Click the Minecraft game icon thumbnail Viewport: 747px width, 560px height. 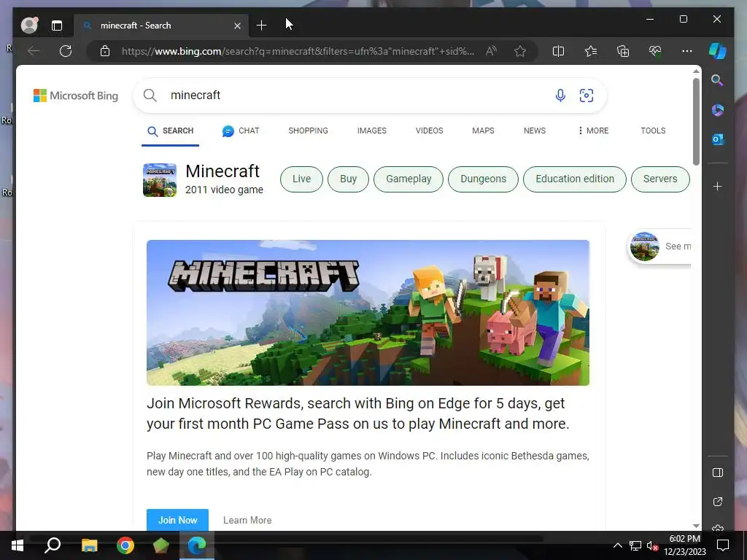[x=160, y=180]
